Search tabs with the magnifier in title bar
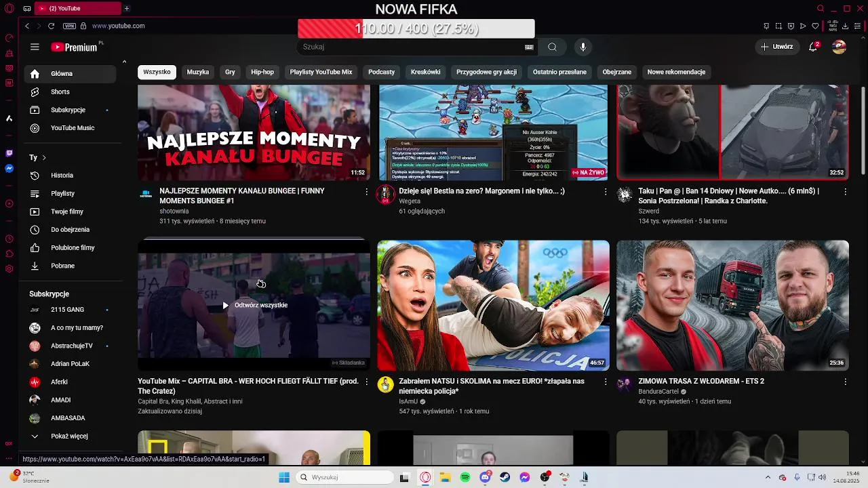This screenshot has width=868, height=488. [x=820, y=9]
